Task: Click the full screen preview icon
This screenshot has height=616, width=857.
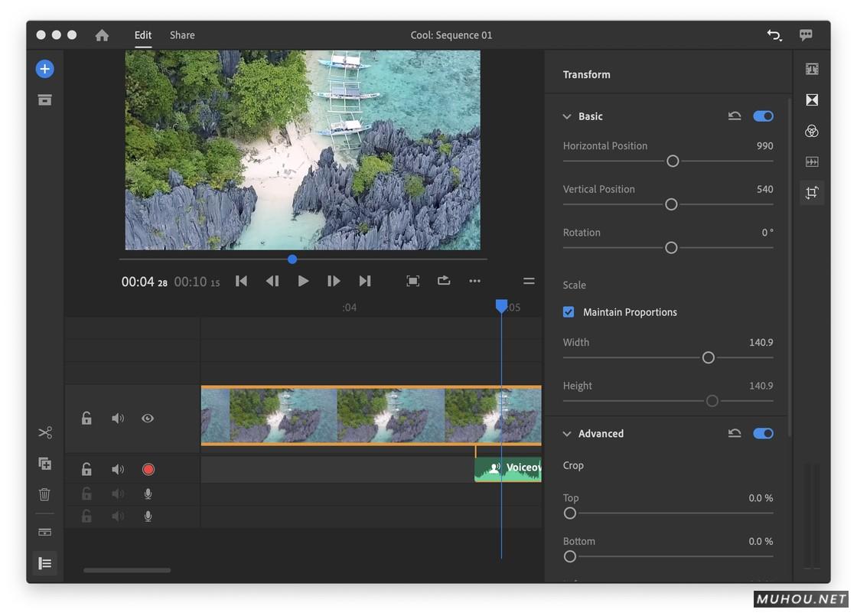Action: click(412, 281)
